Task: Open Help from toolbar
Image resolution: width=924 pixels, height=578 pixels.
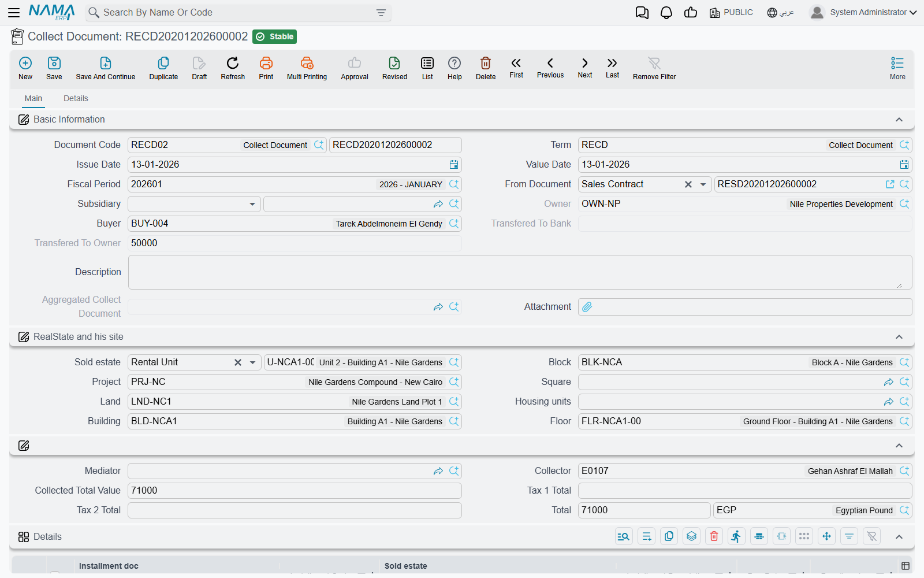Action: coord(454,68)
